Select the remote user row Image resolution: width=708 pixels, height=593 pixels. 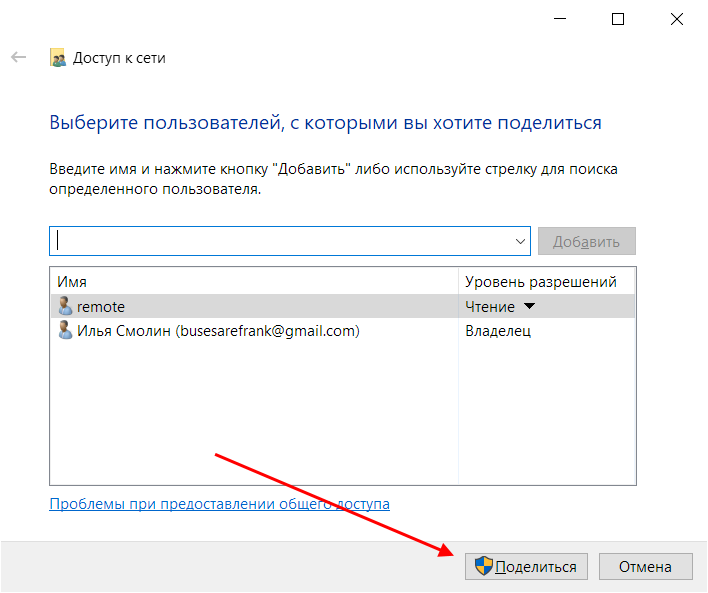pyautogui.click(x=343, y=306)
